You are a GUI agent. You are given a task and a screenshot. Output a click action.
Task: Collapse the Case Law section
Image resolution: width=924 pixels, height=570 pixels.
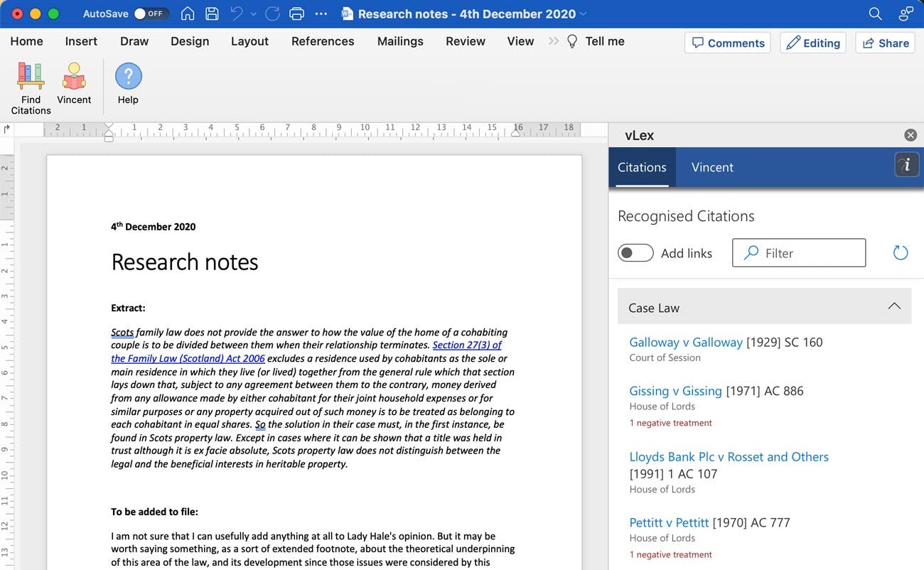point(894,306)
